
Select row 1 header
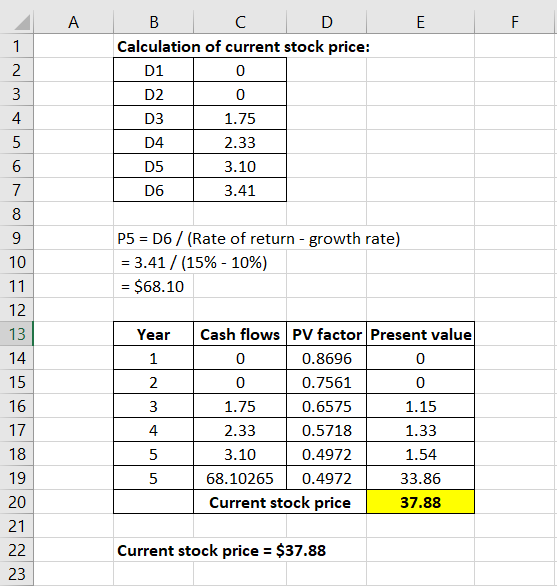point(16,46)
